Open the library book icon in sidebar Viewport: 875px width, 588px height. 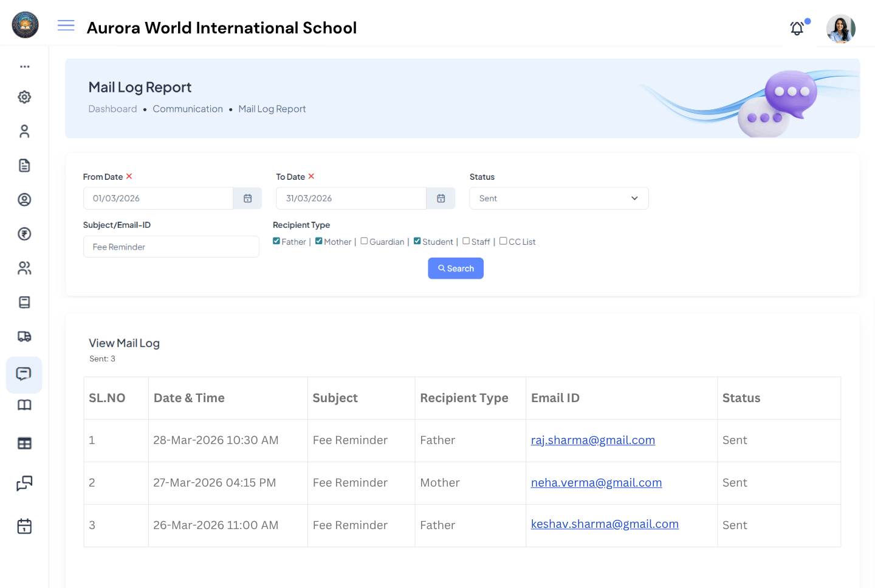click(24, 405)
